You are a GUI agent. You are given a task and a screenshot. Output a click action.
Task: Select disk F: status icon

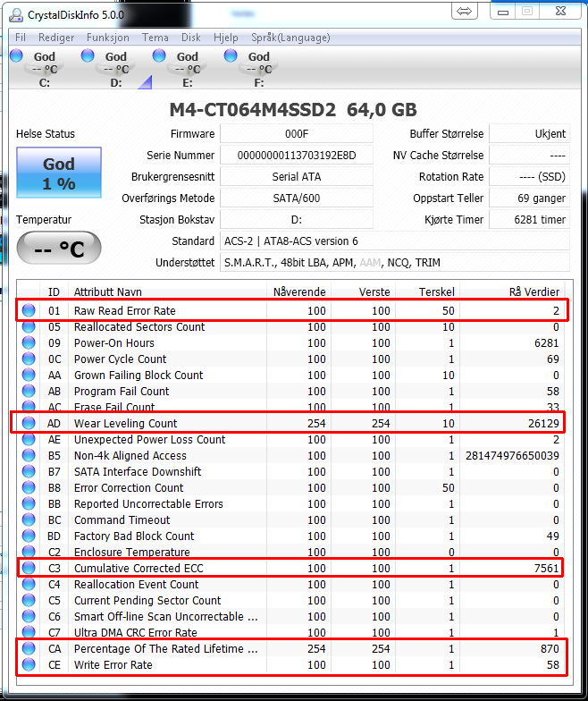pyautogui.click(x=231, y=55)
